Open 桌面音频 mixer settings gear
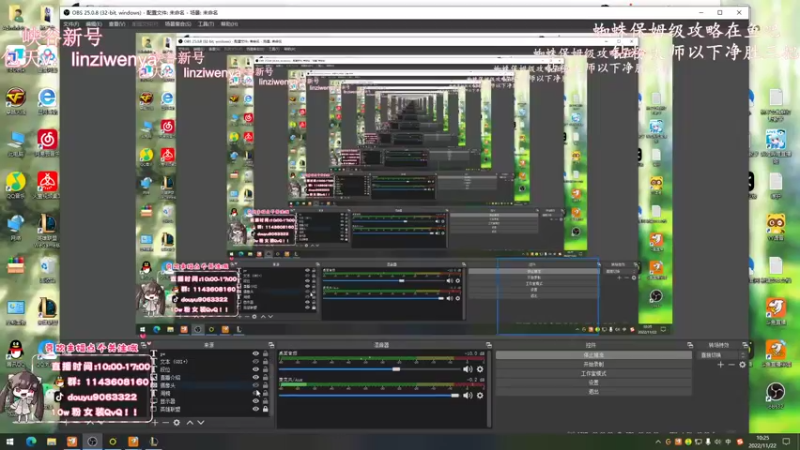Image resolution: width=800 pixels, height=450 pixels. (x=480, y=369)
